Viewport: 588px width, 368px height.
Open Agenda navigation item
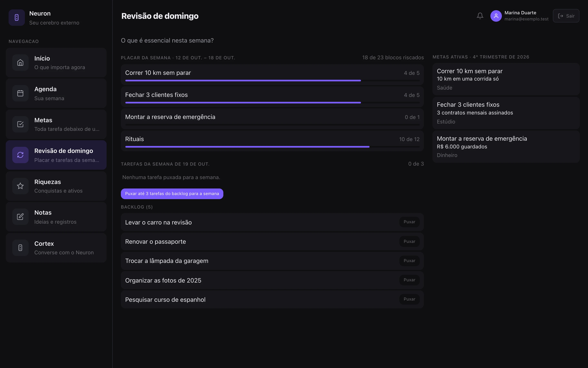[56, 93]
